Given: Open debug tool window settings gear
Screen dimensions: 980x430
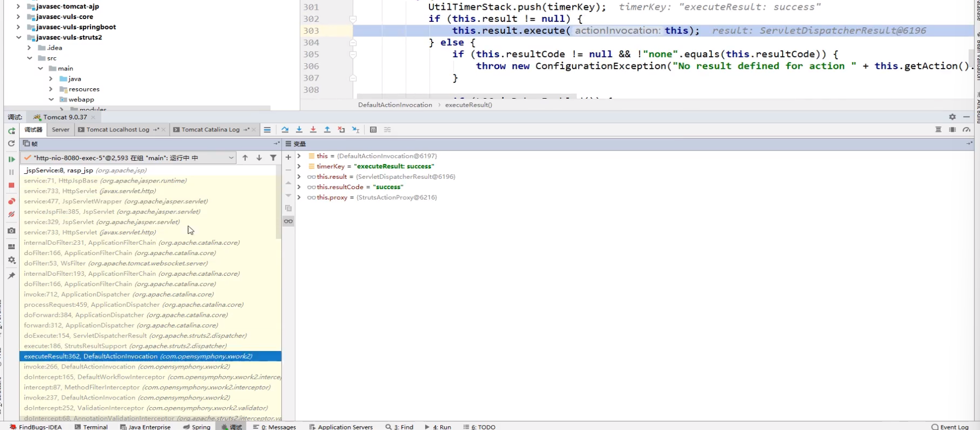Looking at the screenshot, I should click(952, 117).
